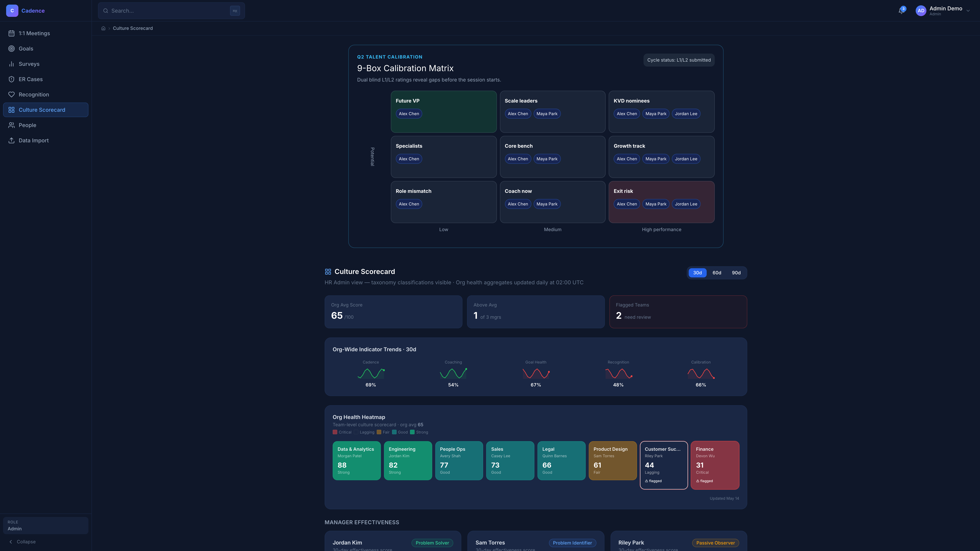Image resolution: width=980 pixels, height=551 pixels.
Task: Go to home via breadcrumb icon
Action: point(103,28)
